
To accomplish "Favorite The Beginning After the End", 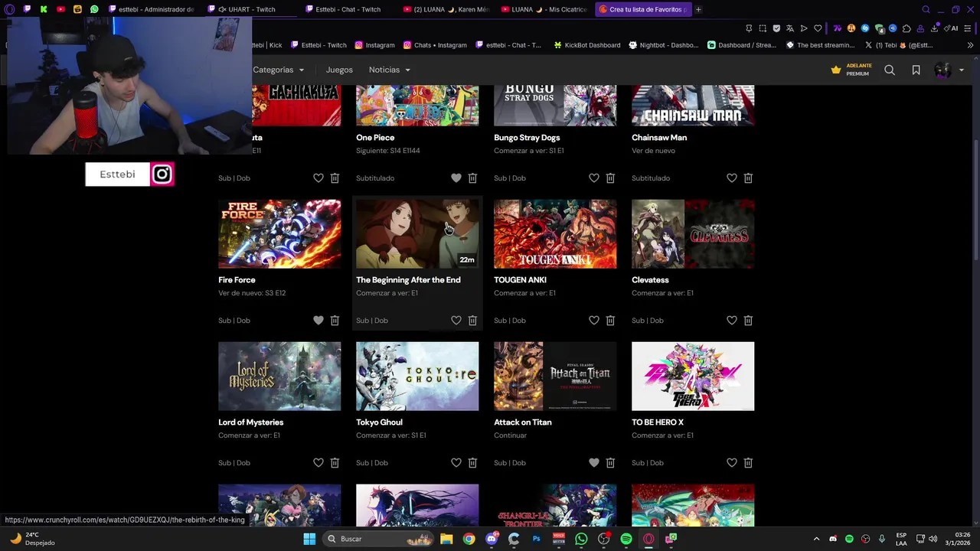I will [x=456, y=321].
